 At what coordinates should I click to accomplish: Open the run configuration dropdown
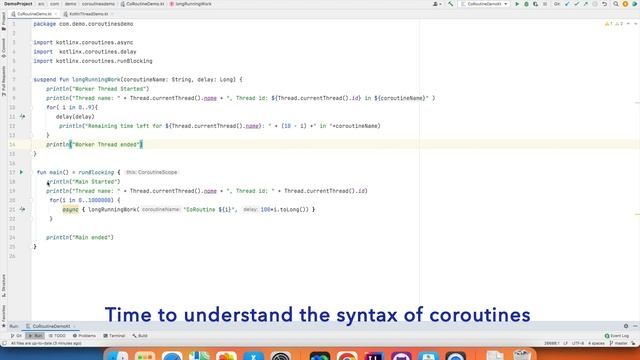click(x=484, y=4)
